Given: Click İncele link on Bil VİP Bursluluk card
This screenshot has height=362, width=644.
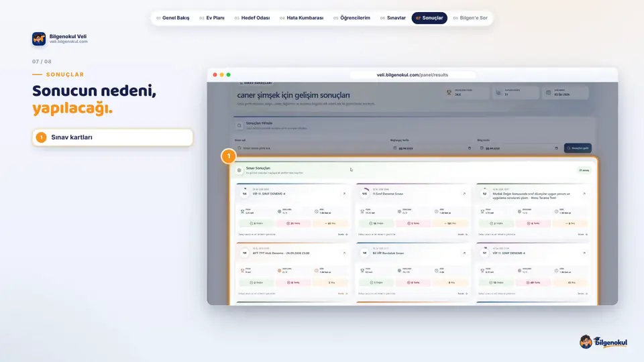Looking at the screenshot, I should (x=462, y=294).
